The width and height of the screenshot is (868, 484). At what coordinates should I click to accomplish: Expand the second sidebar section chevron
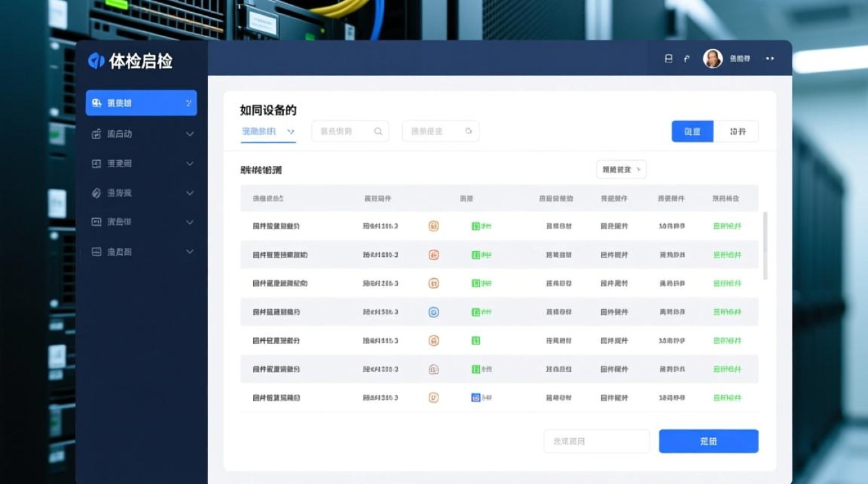coord(189,134)
